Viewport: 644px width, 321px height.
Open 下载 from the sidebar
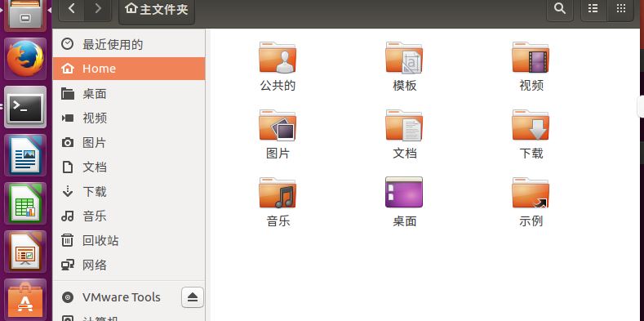pos(129,191)
